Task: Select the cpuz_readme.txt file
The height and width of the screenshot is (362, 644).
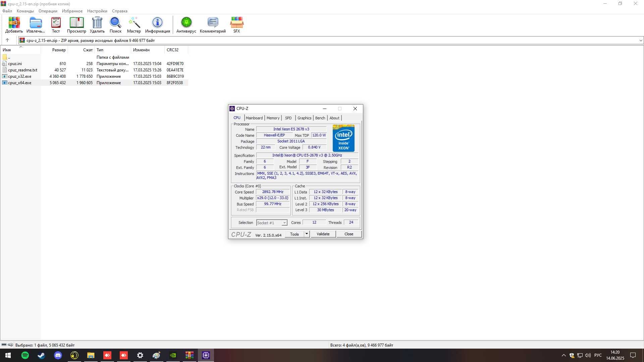Action: [x=22, y=70]
